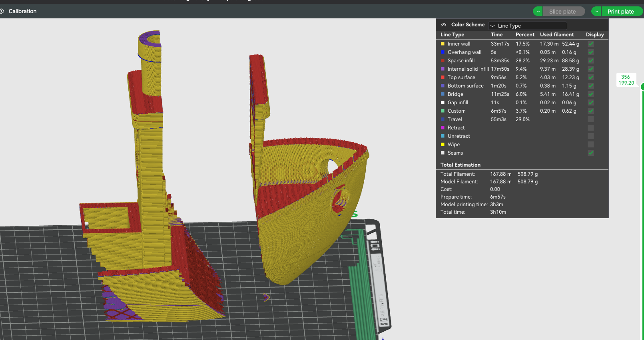Click the Used filament column header

(557, 35)
